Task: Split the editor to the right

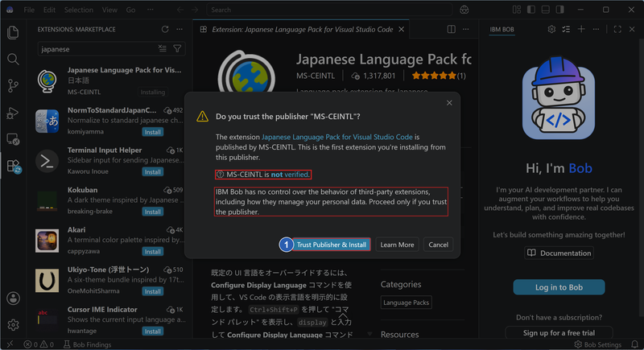Action: [x=452, y=29]
